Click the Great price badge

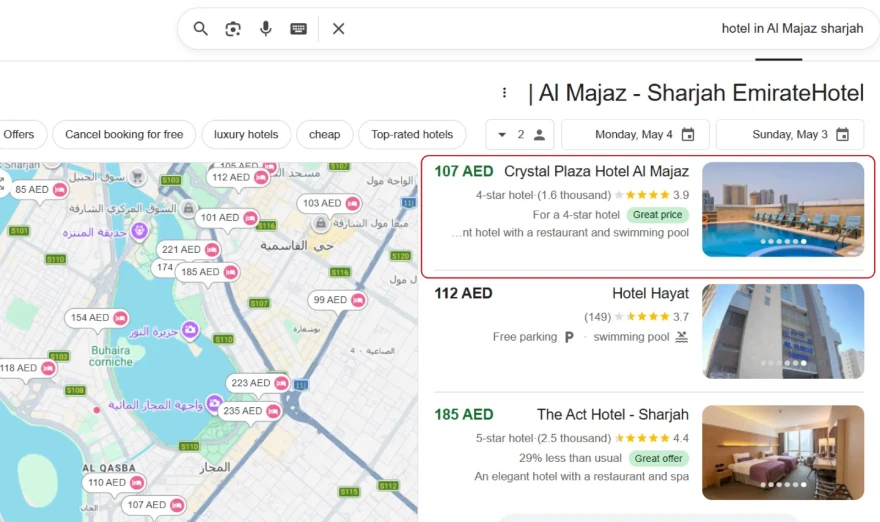[658, 215]
